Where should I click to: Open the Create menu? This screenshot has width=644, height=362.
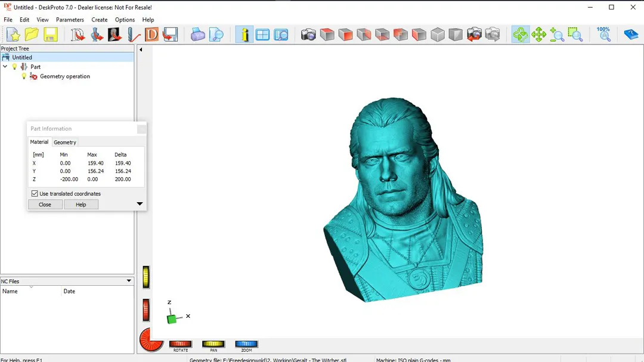[100, 20]
